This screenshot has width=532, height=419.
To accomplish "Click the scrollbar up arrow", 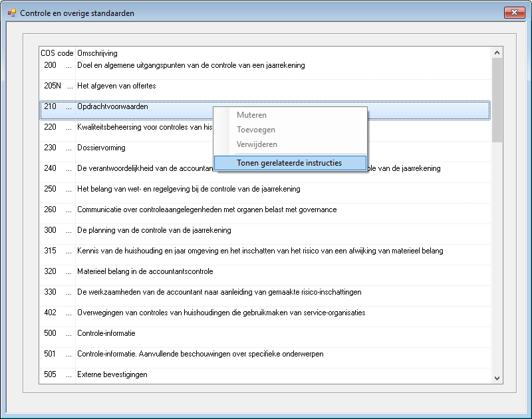I will point(497,53).
